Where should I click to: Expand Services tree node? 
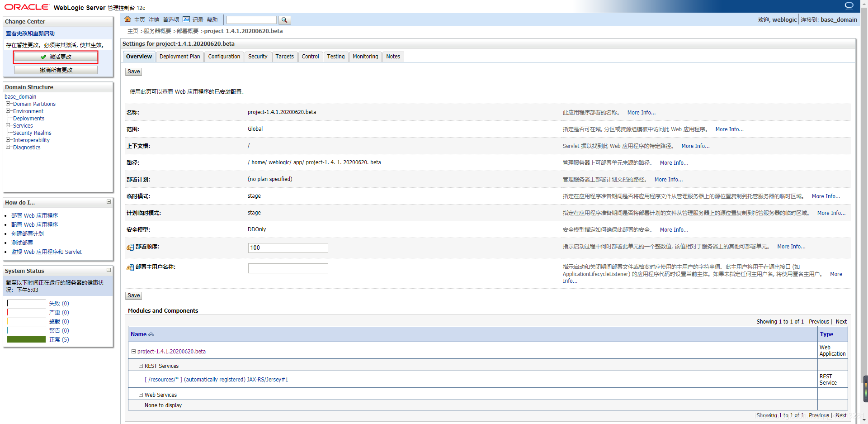click(8, 125)
